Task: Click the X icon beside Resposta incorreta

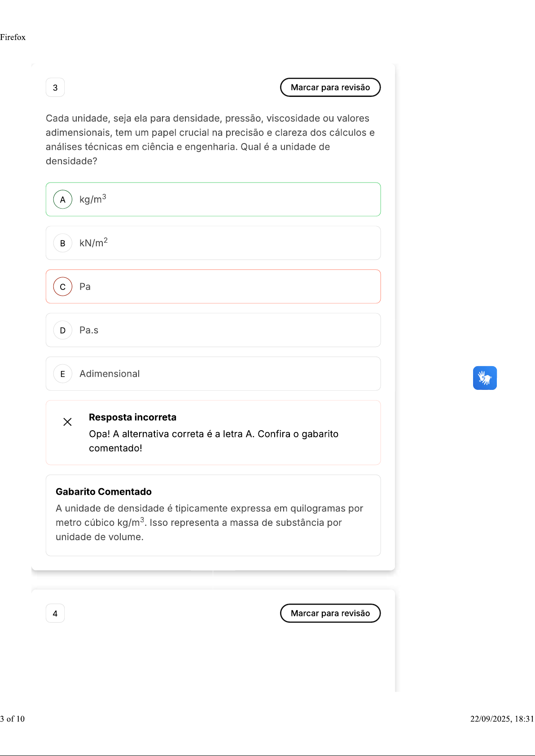Action: point(67,422)
